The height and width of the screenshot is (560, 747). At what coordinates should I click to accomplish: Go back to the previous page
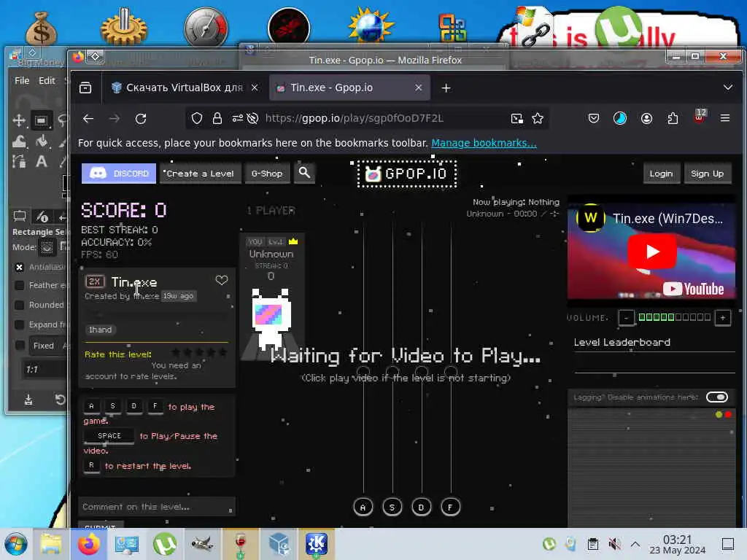click(88, 119)
